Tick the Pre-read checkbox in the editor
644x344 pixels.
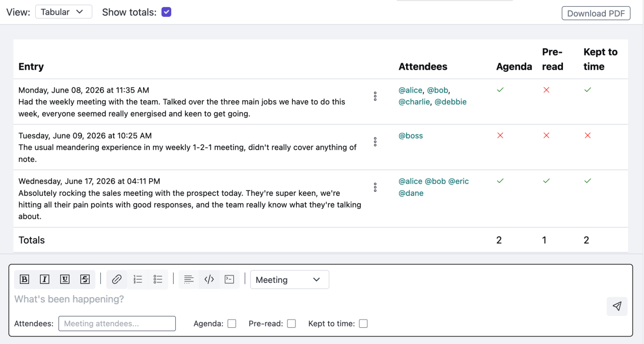tap(291, 324)
